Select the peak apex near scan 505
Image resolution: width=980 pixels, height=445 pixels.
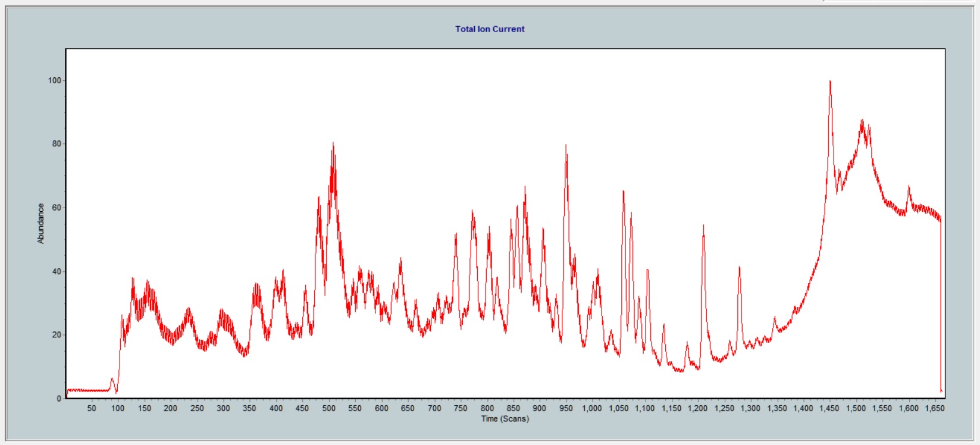(x=333, y=144)
